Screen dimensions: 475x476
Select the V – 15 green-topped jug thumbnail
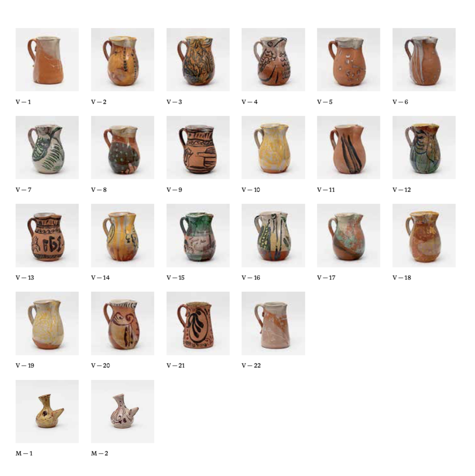point(198,235)
